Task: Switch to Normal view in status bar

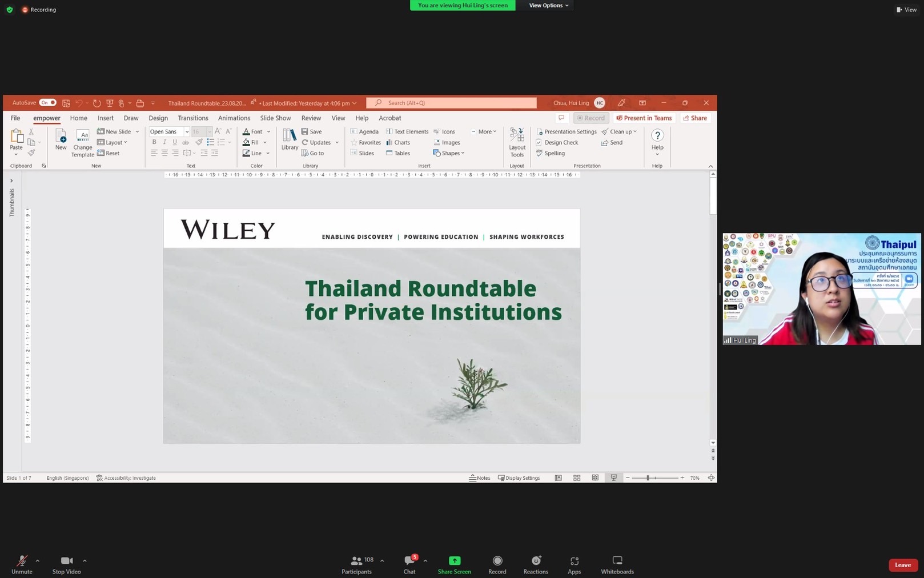Action: point(559,478)
